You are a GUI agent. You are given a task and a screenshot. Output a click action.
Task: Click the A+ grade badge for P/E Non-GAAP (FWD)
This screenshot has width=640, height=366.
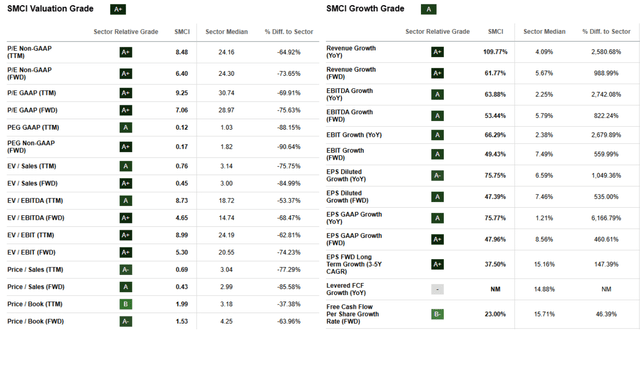[126, 74]
